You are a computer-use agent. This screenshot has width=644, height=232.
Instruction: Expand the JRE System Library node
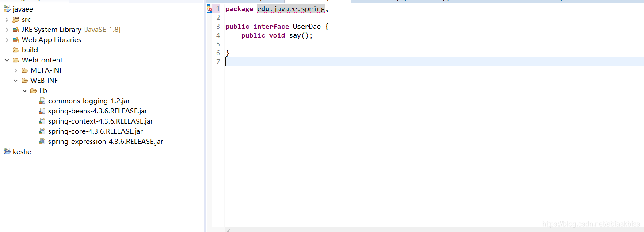(x=7, y=30)
